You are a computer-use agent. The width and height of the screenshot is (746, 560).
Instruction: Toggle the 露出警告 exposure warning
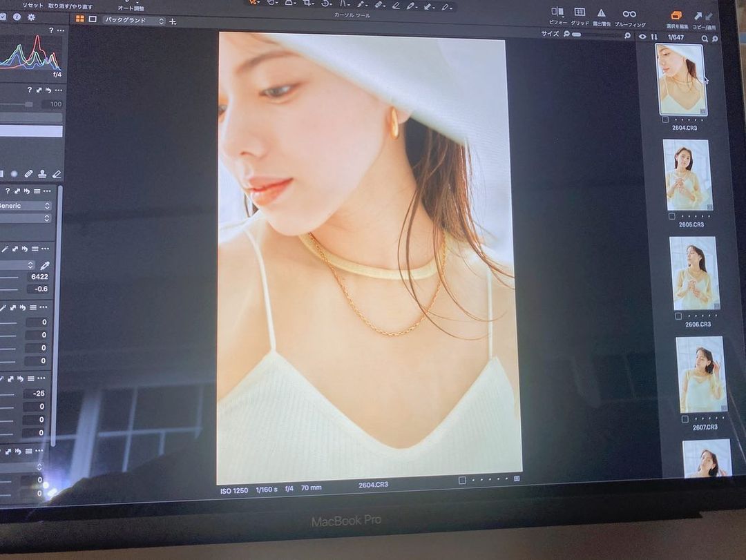coord(602,17)
